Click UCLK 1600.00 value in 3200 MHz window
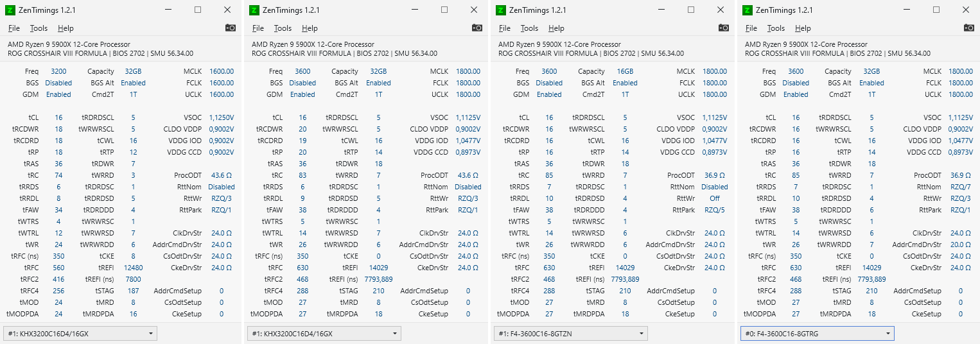 click(222, 94)
